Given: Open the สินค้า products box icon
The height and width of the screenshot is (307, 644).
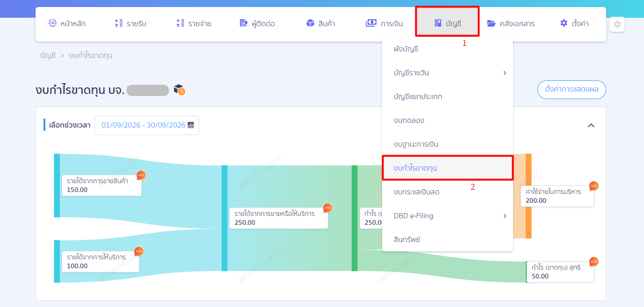Looking at the screenshot, I should (310, 23).
